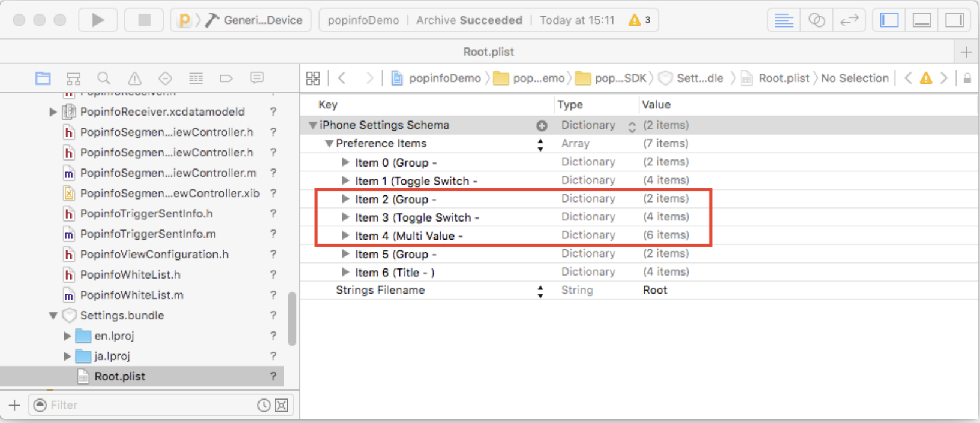Toggle the bottom debug area
The width and height of the screenshot is (980, 423).
click(x=922, y=20)
